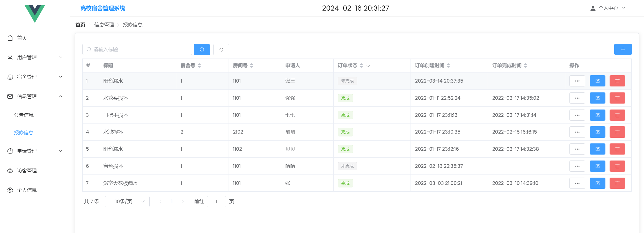Delete the 水龙头损坏 record
Screen dimensions: 644x233
[x=617, y=98]
